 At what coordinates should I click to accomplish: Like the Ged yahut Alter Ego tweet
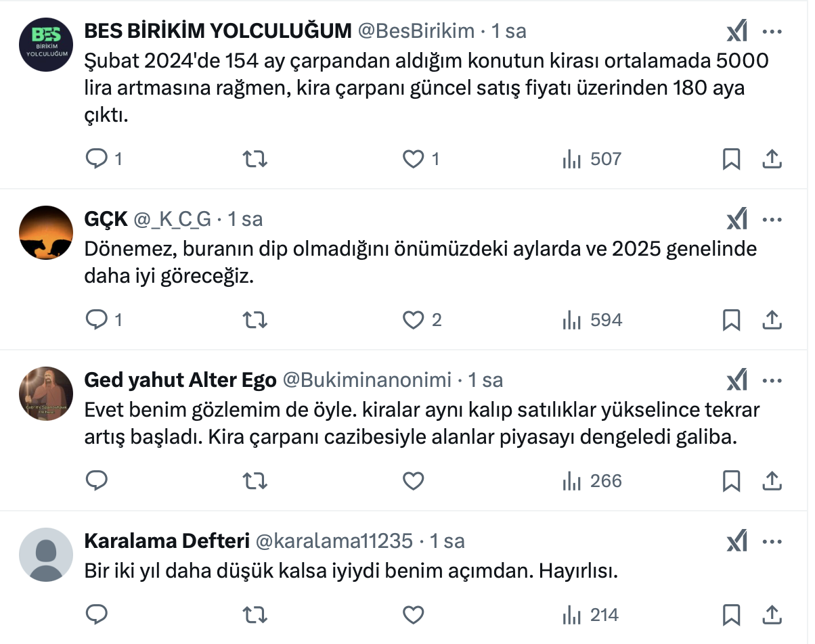(413, 481)
